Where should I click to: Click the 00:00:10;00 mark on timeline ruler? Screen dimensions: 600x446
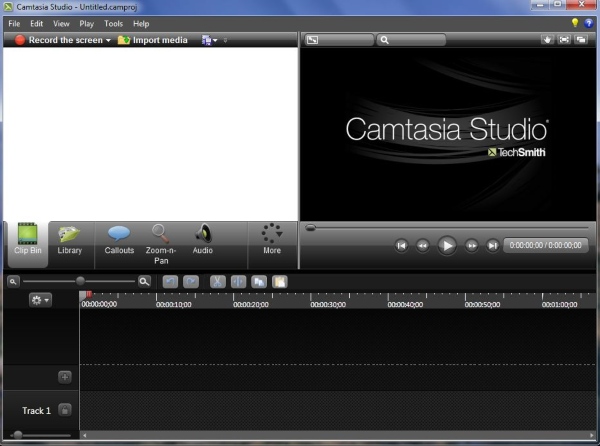pyautogui.click(x=174, y=304)
